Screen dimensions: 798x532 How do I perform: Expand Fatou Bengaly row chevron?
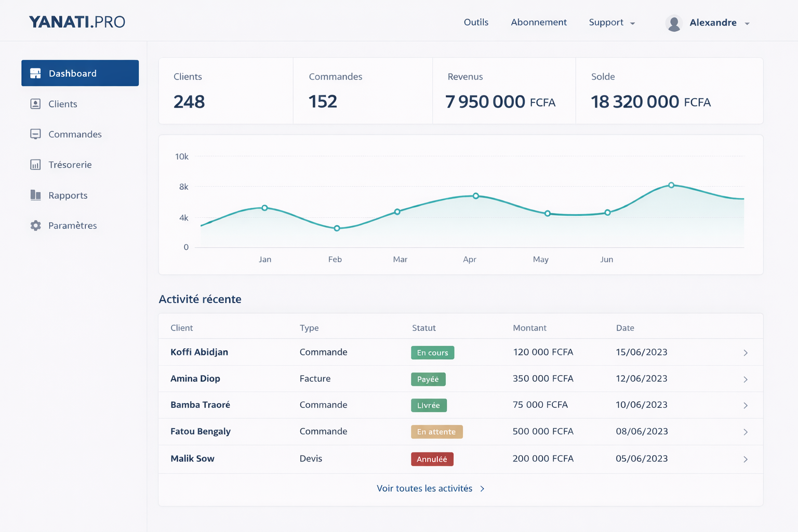(x=746, y=432)
